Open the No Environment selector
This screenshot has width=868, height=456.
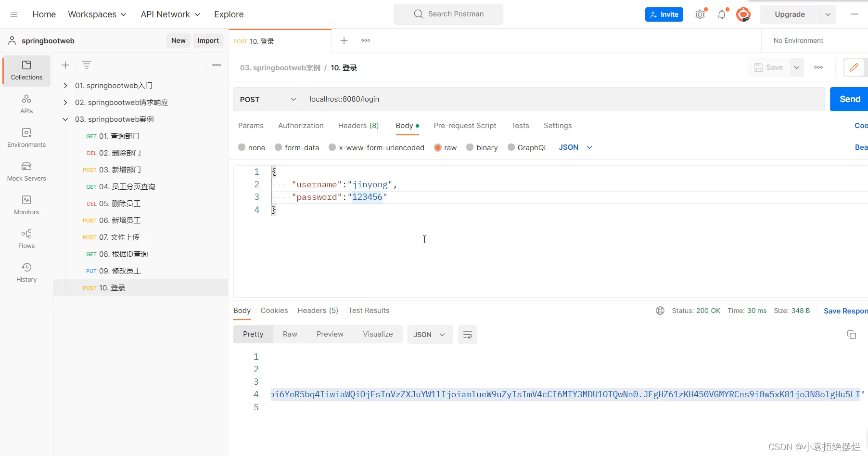[798, 40]
